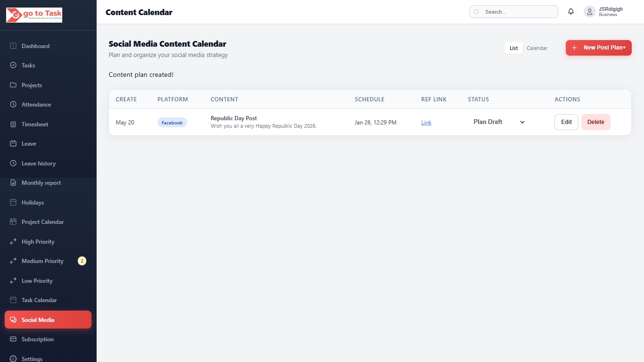Image resolution: width=644 pixels, height=362 pixels.
Task: Open Subscription page
Action: (x=48, y=339)
